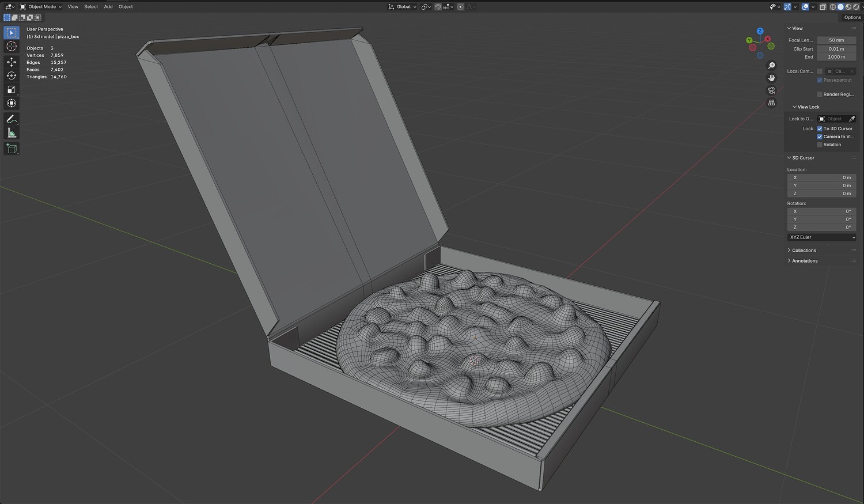
Task: Activate the combined Transform tool
Action: (12, 103)
